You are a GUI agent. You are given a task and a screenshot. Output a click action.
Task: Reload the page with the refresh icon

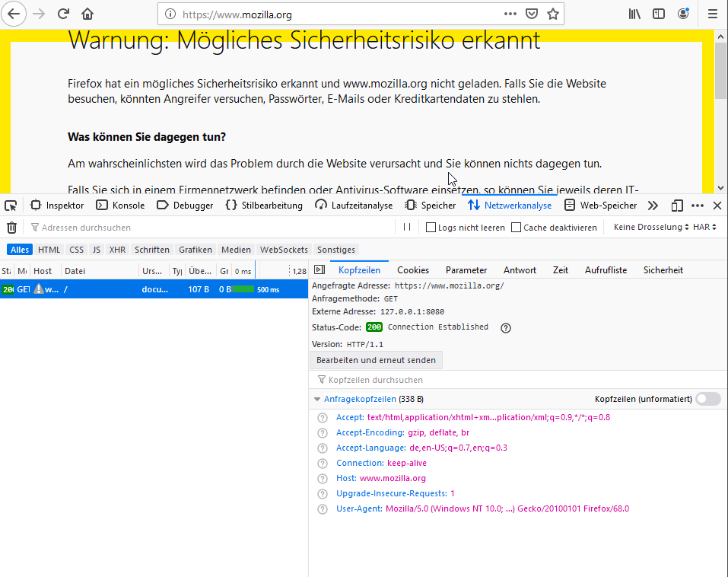(x=63, y=14)
